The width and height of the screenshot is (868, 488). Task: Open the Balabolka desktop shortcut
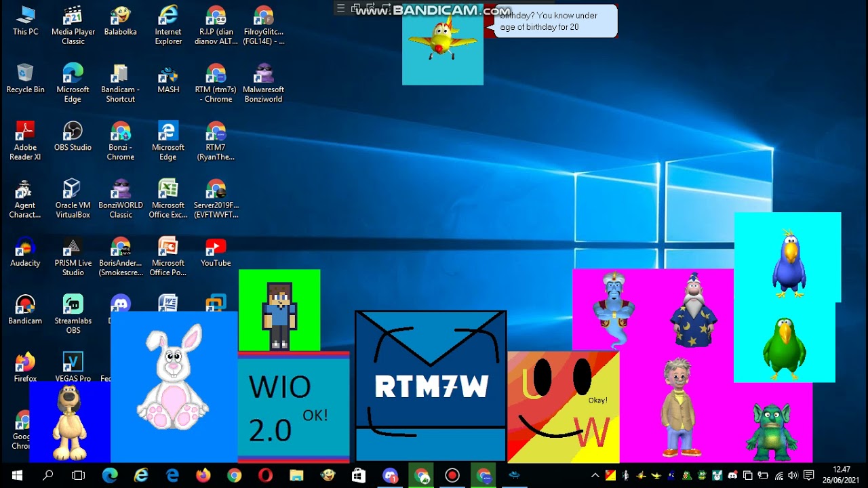pos(120,21)
